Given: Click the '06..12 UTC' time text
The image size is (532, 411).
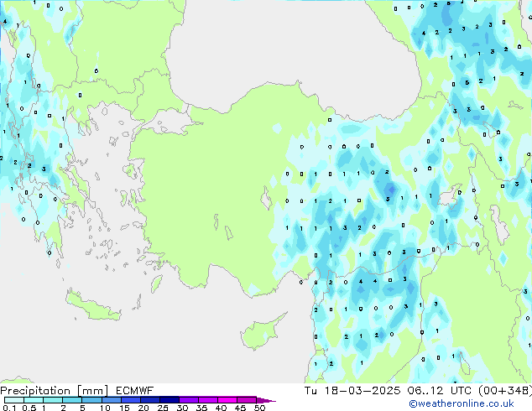Looking at the screenshot, I should pyautogui.click(x=440, y=391).
